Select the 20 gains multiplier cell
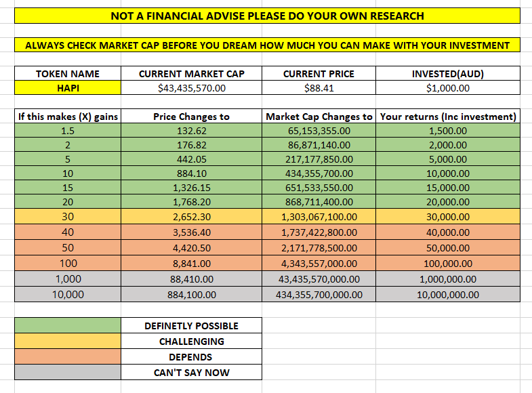This screenshot has height=393, width=532. click(68, 202)
